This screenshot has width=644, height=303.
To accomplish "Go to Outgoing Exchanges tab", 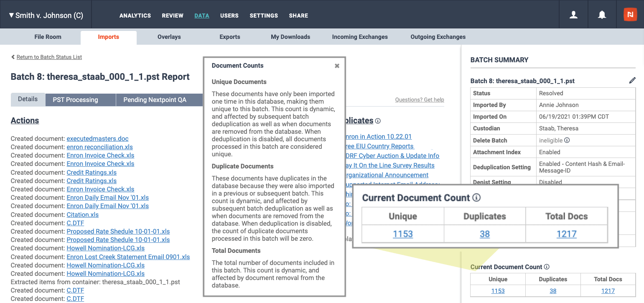I will point(438,37).
